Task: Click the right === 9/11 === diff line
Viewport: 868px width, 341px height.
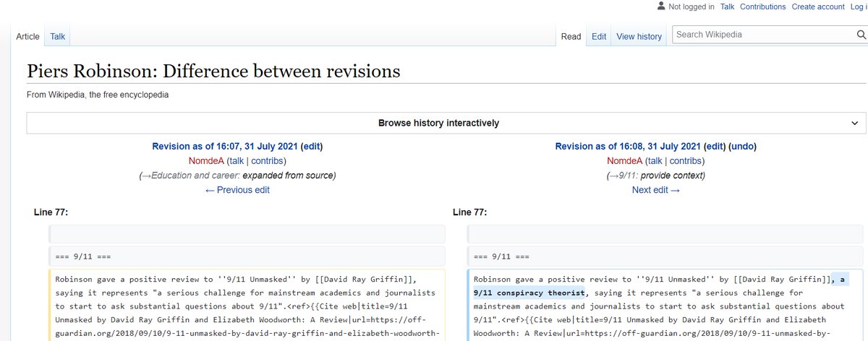Action: (665, 256)
